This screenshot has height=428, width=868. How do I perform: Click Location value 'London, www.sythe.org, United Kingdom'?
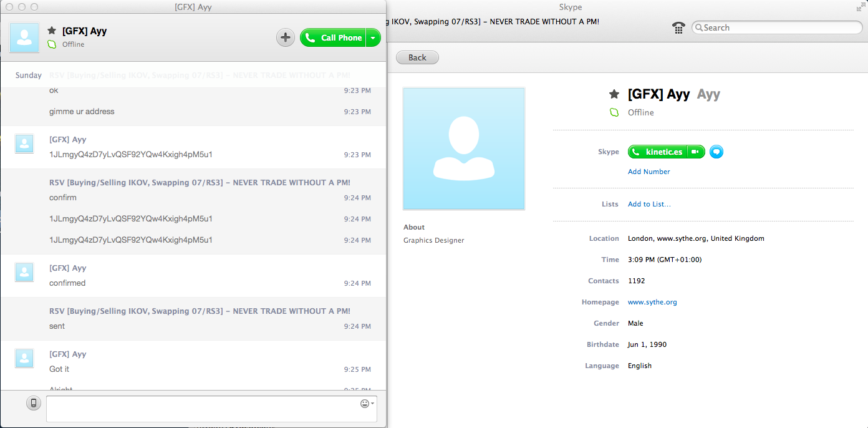(x=696, y=238)
